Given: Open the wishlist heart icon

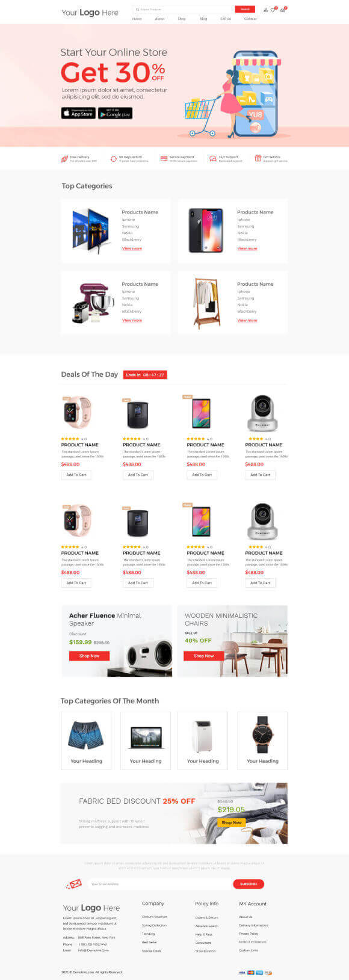Looking at the screenshot, I should (x=273, y=10).
